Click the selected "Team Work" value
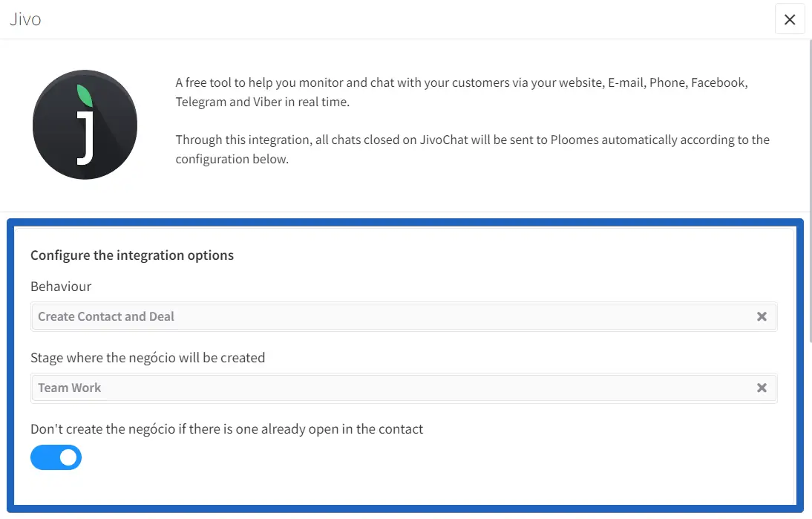 point(70,388)
